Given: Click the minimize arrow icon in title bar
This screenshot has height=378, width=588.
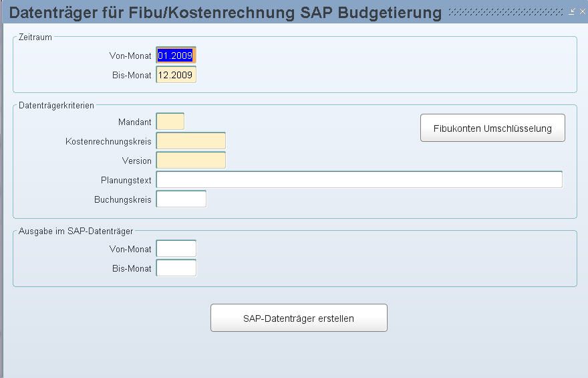Looking at the screenshot, I should click(x=572, y=12).
